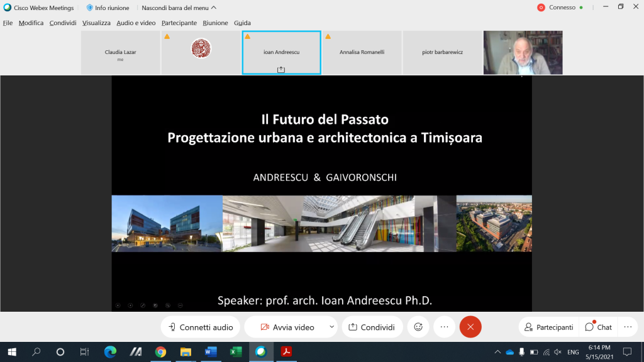
Task: Open more options ellipsis beside reactions
Action: [444, 327]
